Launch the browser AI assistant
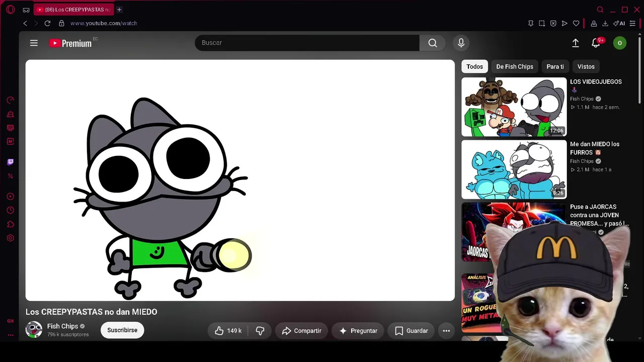Image resolution: width=644 pixels, height=362 pixels. click(x=619, y=23)
